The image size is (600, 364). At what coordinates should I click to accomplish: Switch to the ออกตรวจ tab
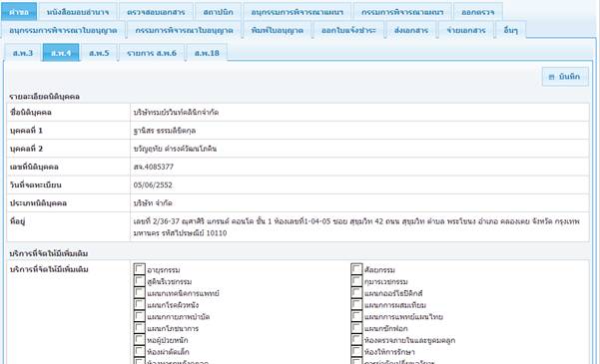coord(478,12)
